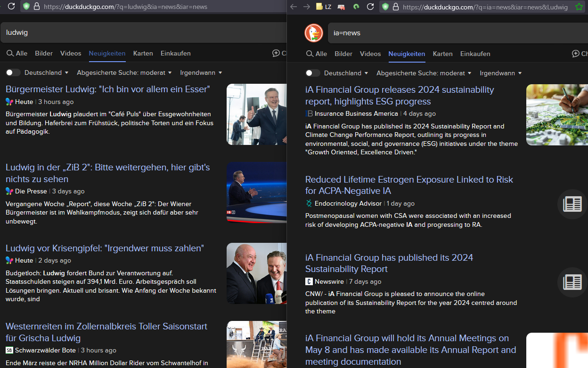Switch to Karten tab in right window
Screen dimensions: 588x368
point(443,54)
